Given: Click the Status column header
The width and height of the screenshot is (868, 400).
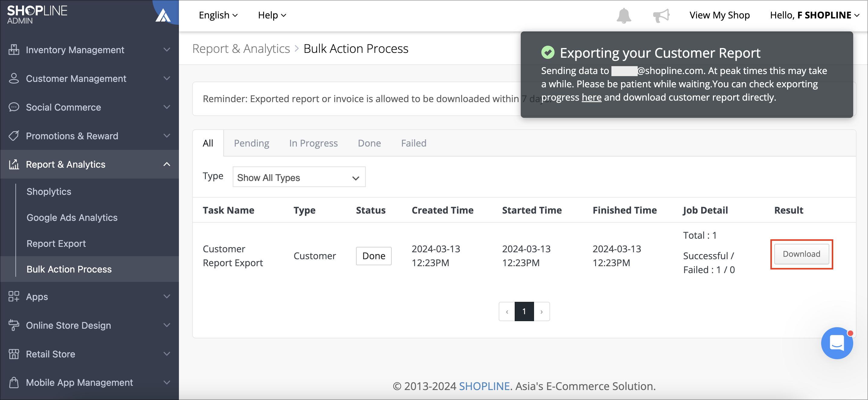Looking at the screenshot, I should point(371,210).
